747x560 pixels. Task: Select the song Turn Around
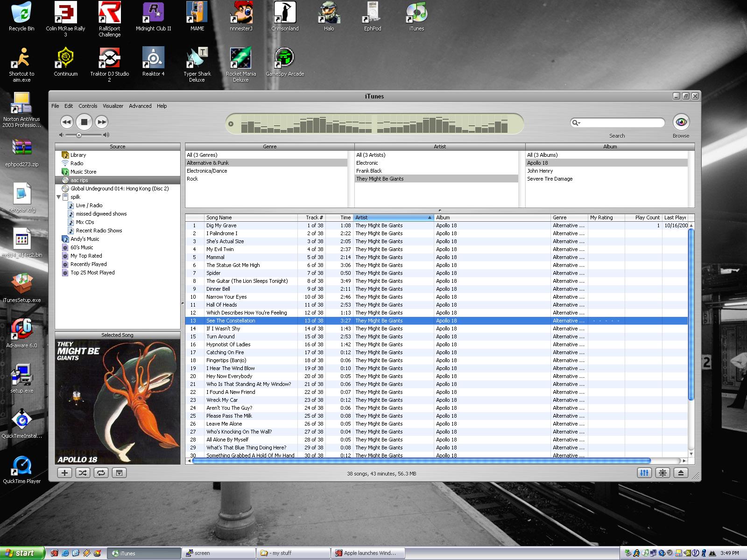tap(220, 336)
